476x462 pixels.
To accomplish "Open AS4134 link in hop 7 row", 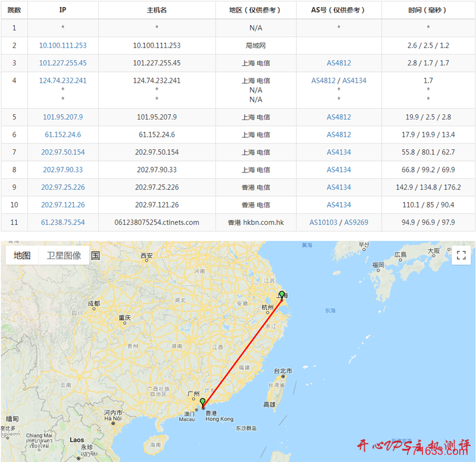I will point(339,152).
